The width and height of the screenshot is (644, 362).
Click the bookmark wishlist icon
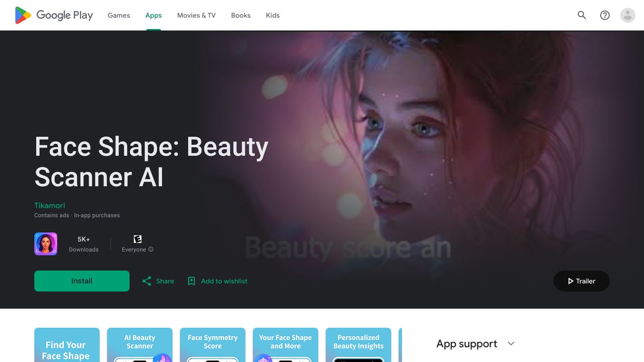coord(191,281)
